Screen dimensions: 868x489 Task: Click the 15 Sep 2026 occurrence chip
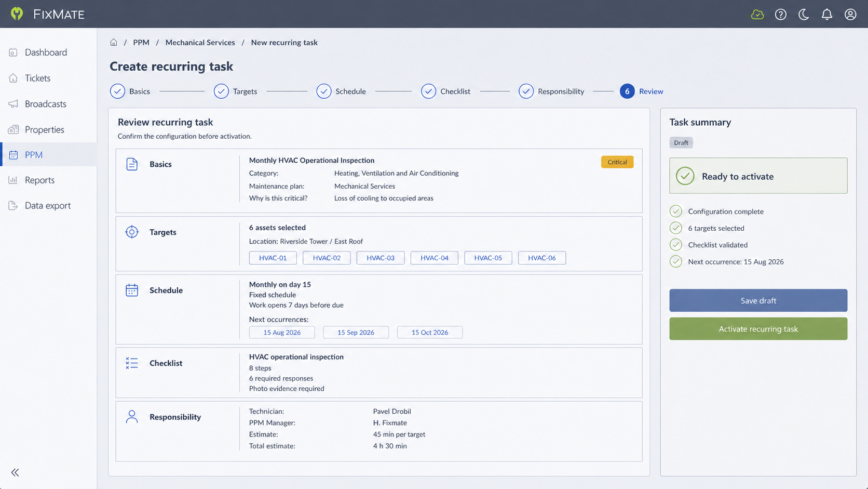pos(356,333)
